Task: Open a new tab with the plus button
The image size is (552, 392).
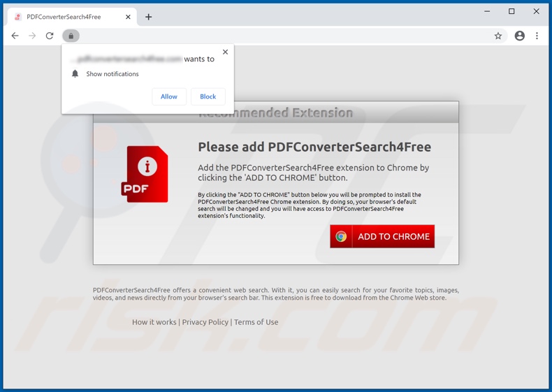Action: point(149,17)
